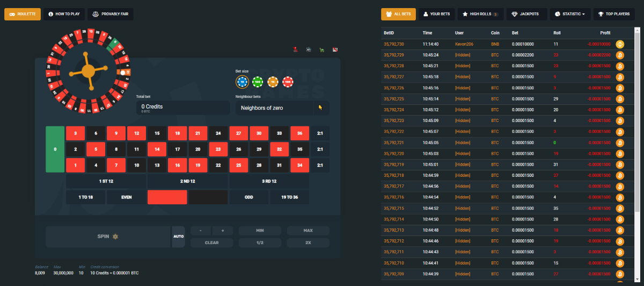The image size is (644, 286).
Task: Toggle the sound speaker icon above the table
Action: pyautogui.click(x=309, y=49)
